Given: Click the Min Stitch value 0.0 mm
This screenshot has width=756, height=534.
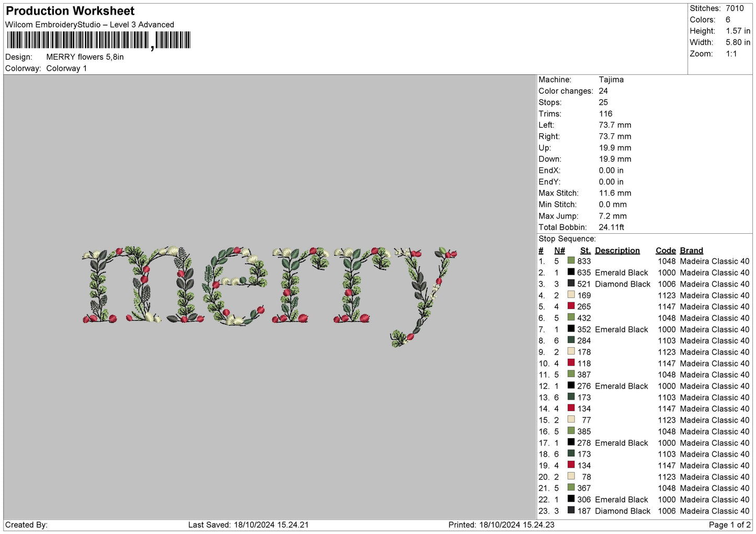Looking at the screenshot, I should [613, 204].
